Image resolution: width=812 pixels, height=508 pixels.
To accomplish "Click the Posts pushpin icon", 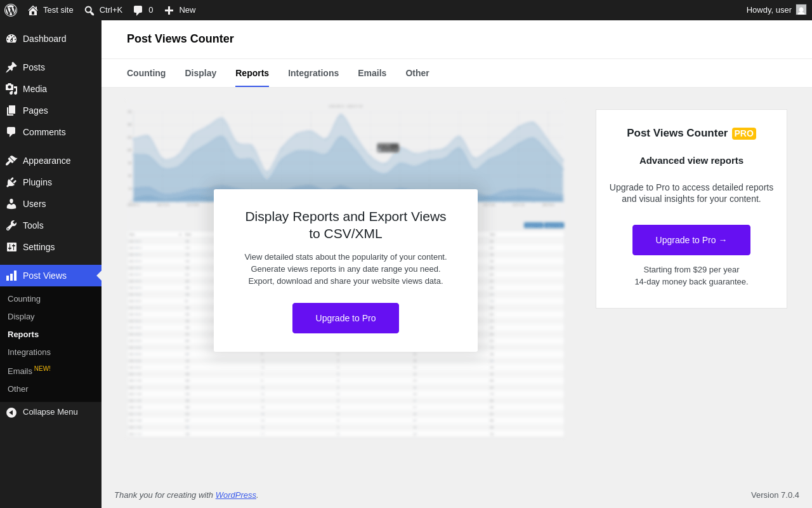I will [x=11, y=67].
